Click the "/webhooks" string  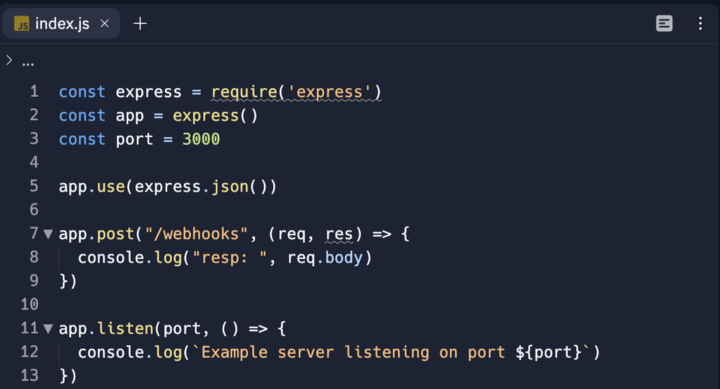point(197,234)
